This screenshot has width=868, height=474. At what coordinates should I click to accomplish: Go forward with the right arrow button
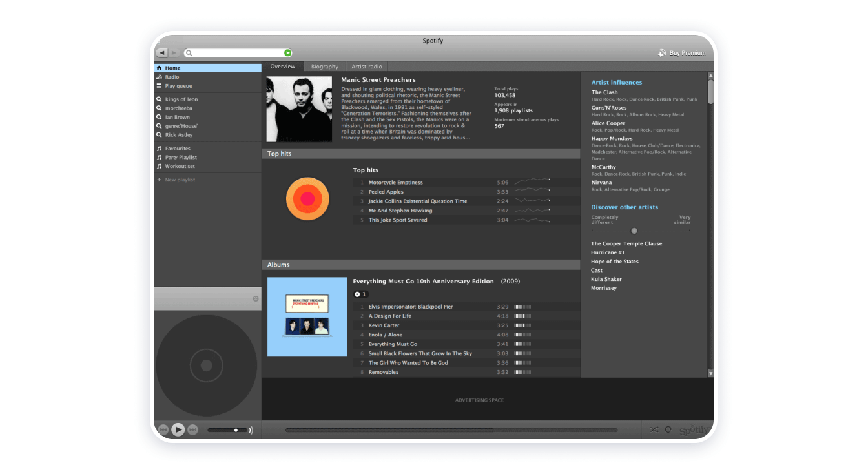[x=174, y=52]
